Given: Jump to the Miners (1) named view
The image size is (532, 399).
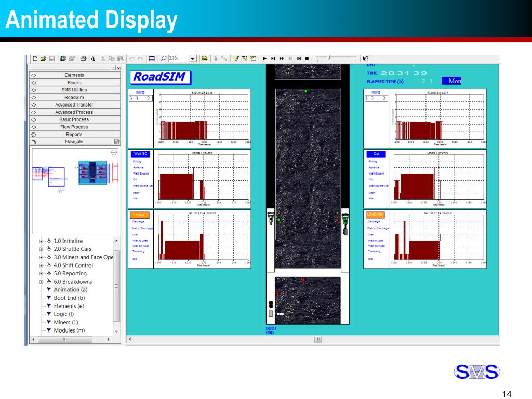Looking at the screenshot, I should pos(66,322).
